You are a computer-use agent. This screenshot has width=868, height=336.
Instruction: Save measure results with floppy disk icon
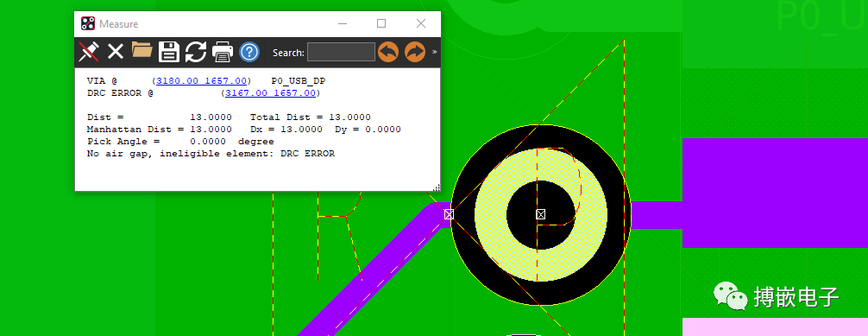pyautogui.click(x=169, y=52)
